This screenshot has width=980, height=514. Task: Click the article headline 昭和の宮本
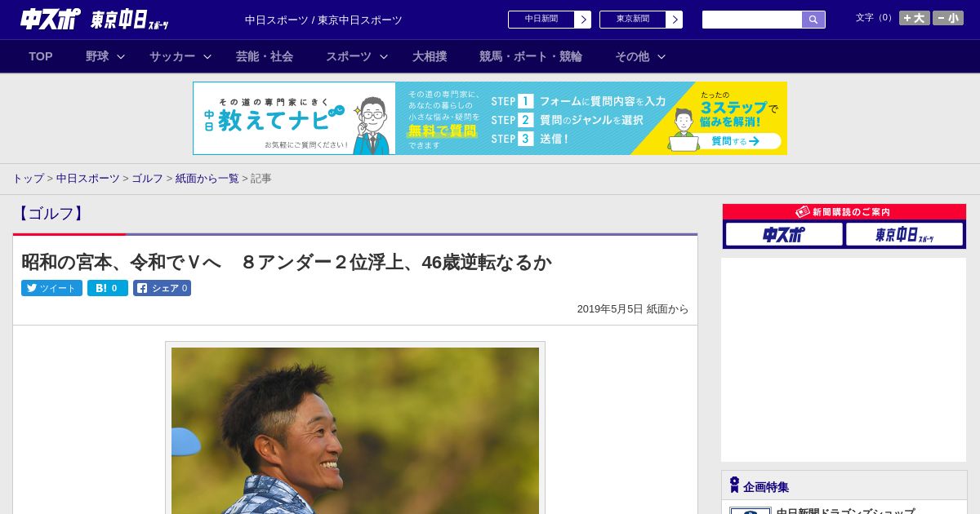pyautogui.click(x=286, y=262)
